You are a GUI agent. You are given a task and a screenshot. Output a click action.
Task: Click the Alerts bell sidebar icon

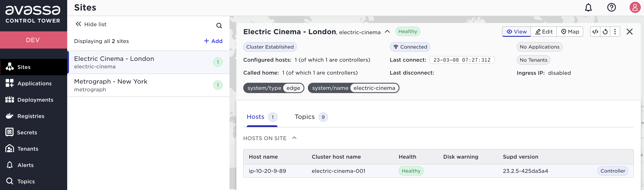click(x=9, y=165)
